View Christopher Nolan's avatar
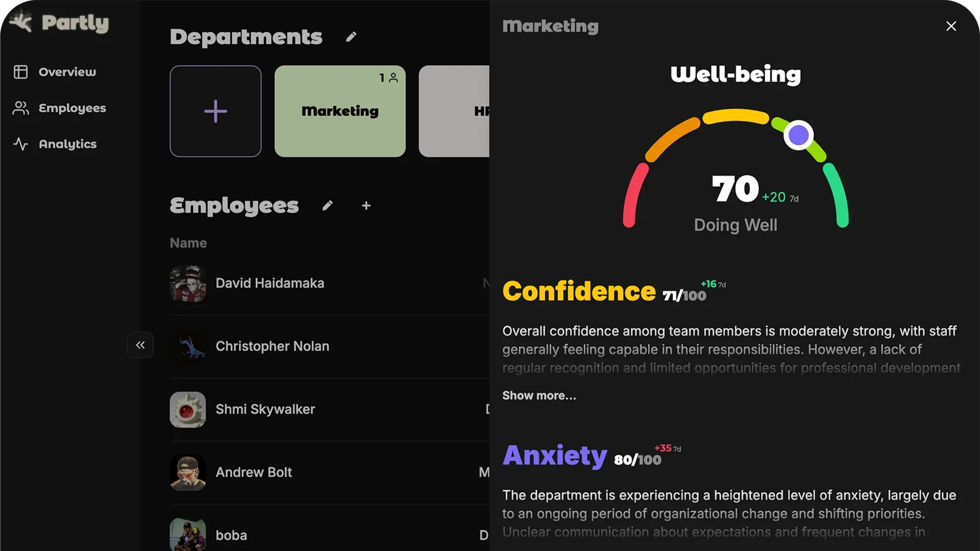This screenshot has width=980, height=551. point(188,346)
